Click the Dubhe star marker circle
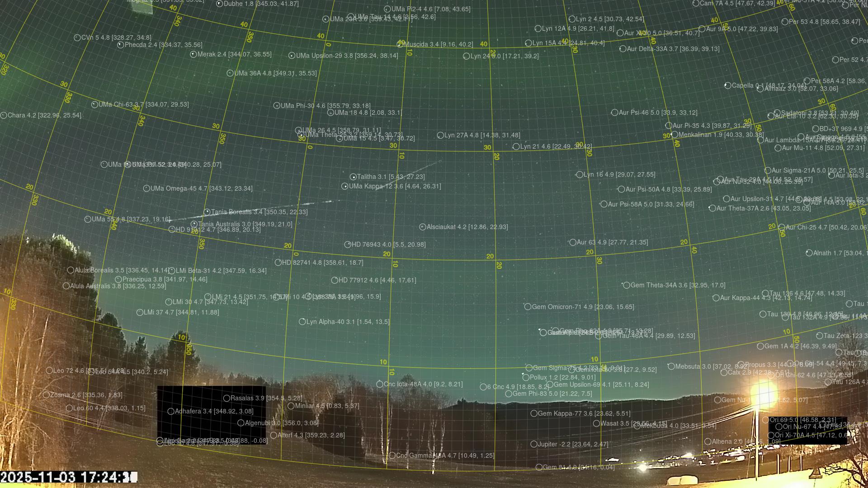 (220, 4)
